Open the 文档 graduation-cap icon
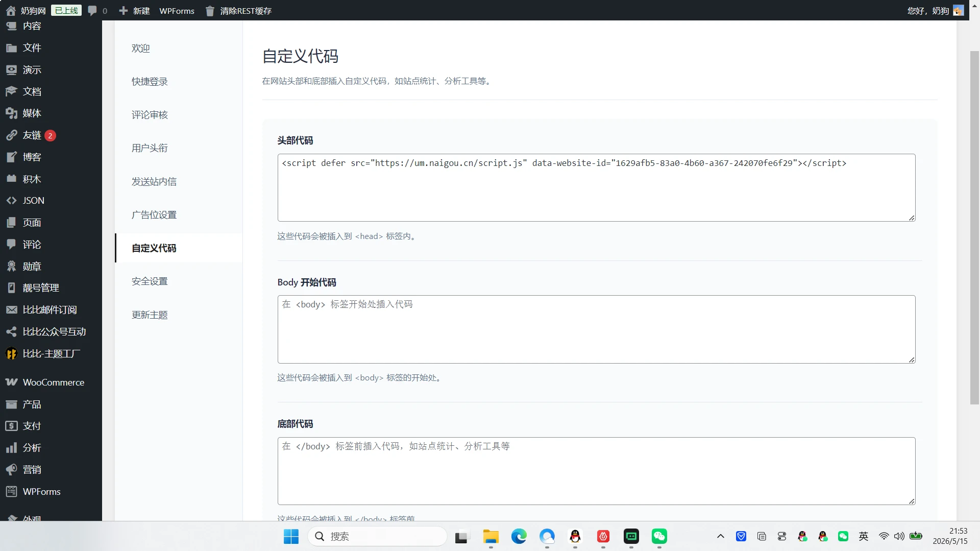The width and height of the screenshot is (980, 551). click(11, 91)
